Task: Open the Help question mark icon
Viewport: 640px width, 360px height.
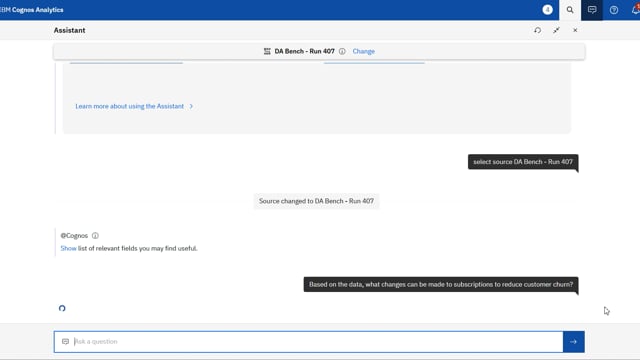Action: [x=614, y=10]
